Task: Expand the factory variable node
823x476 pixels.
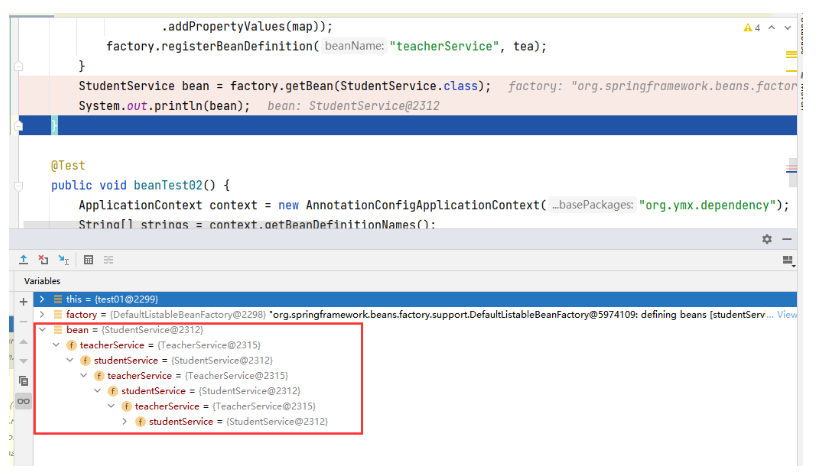Action: (x=42, y=314)
